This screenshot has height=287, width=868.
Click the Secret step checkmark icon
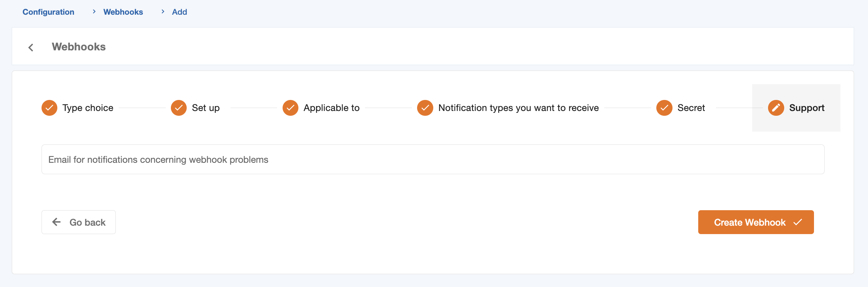(664, 108)
